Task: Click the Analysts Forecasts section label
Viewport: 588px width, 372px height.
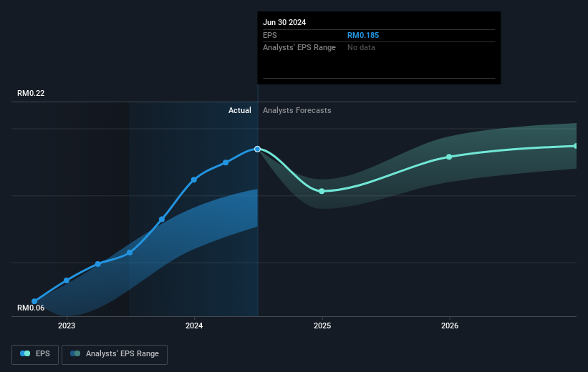Action: (297, 110)
